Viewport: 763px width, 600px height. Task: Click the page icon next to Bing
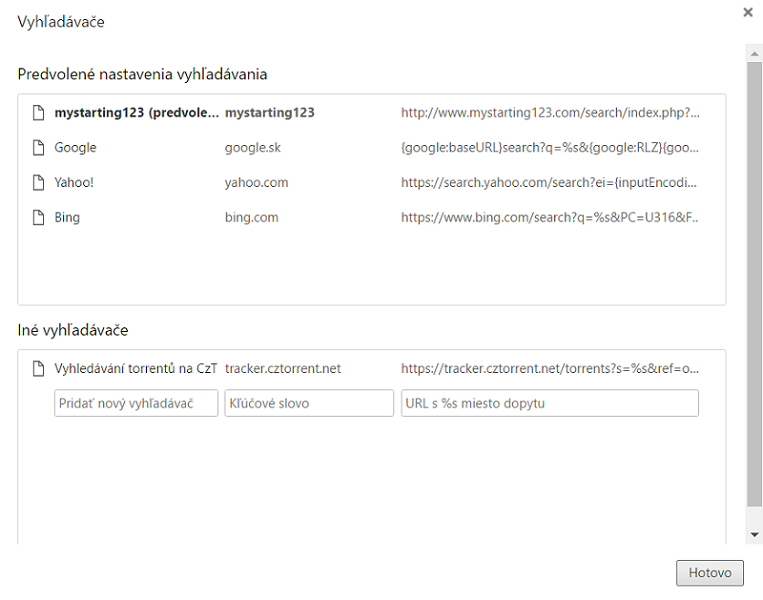(x=39, y=218)
